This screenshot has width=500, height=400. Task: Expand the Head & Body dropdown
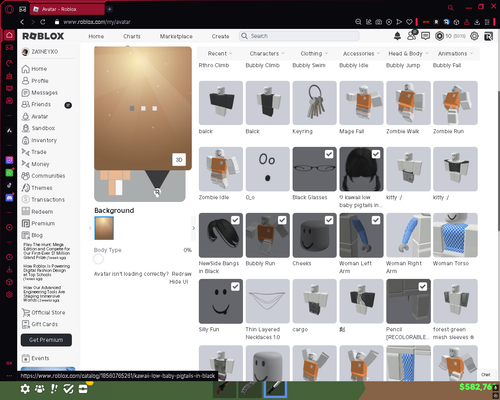[408, 53]
